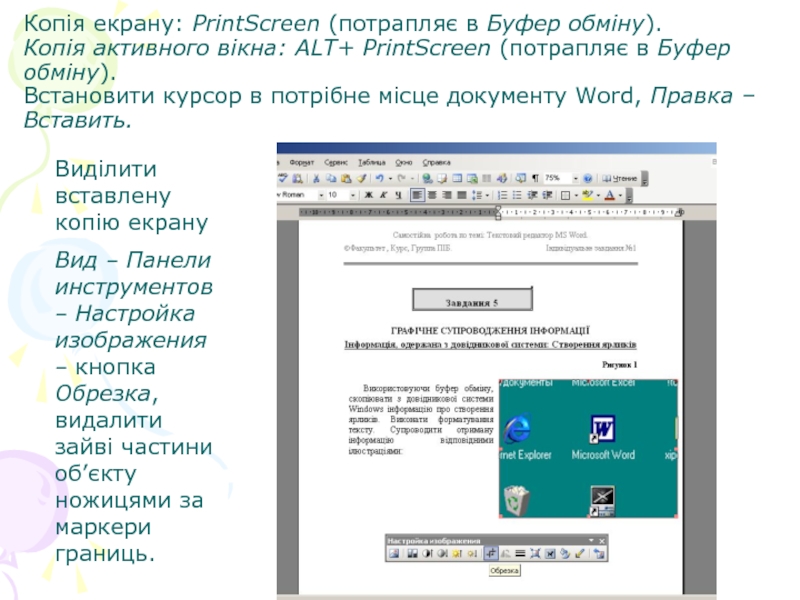
Task: Click the blue Help question mark icon
Action: (588, 178)
